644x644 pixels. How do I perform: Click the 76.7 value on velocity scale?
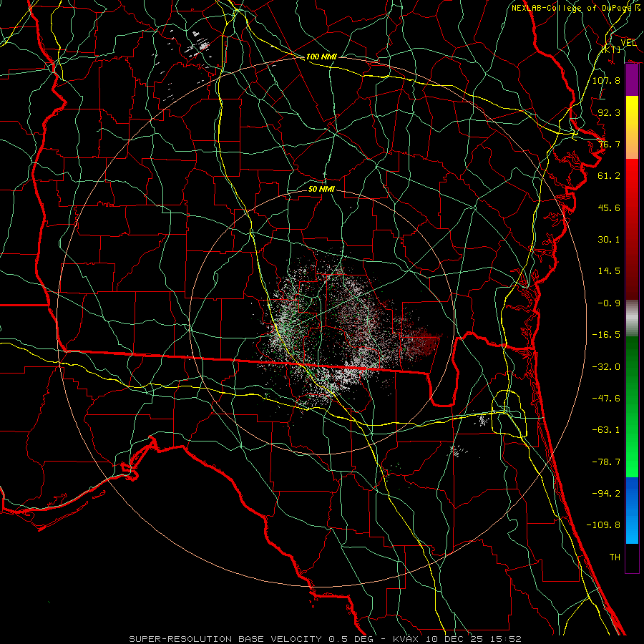point(609,144)
